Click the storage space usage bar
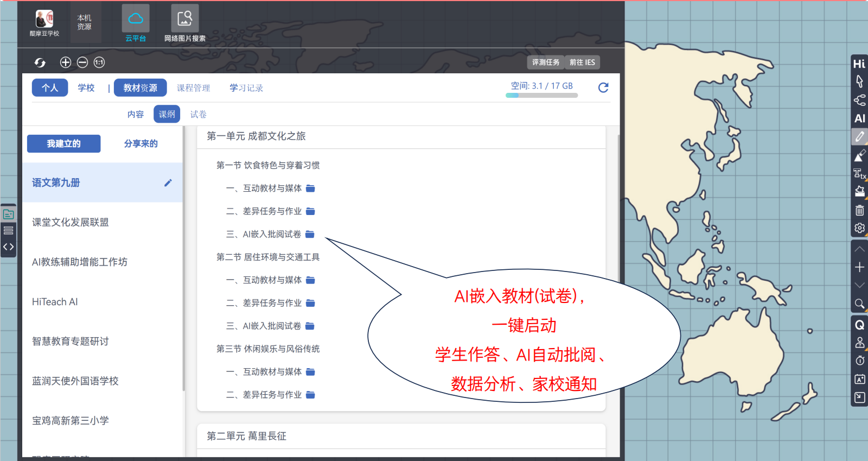868x461 pixels. pyautogui.click(x=541, y=96)
